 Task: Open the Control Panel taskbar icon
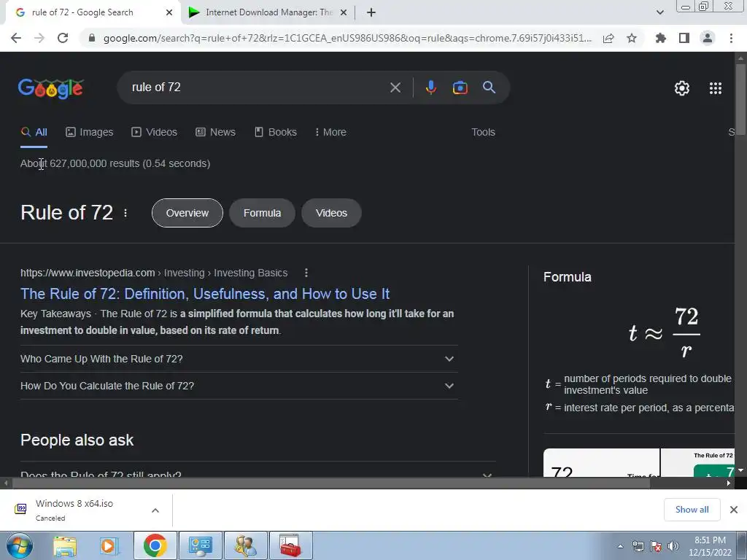tap(201, 545)
